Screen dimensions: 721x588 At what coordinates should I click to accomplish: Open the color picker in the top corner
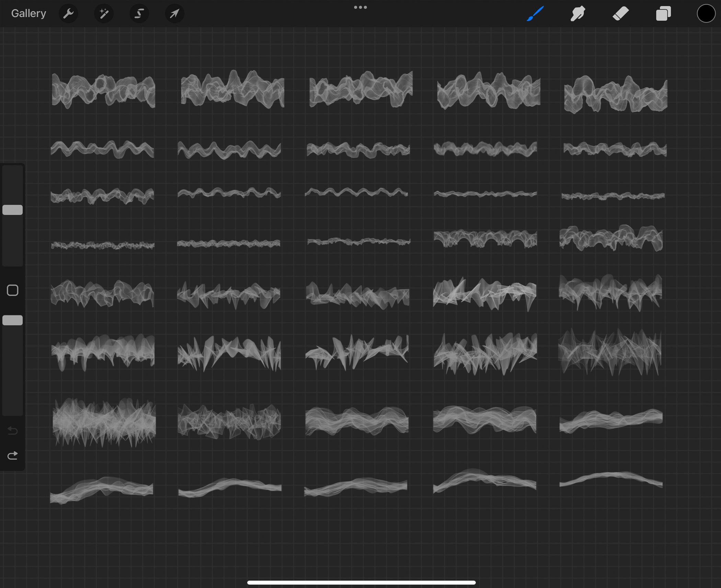tap(706, 14)
